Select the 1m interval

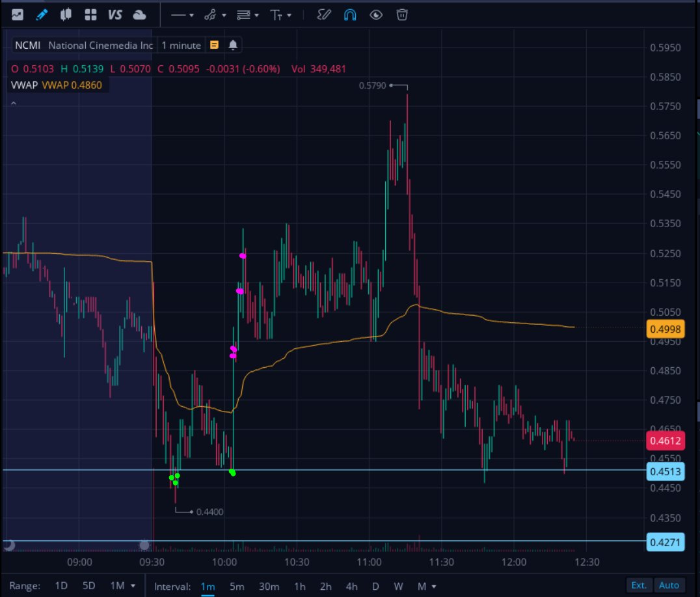click(208, 587)
